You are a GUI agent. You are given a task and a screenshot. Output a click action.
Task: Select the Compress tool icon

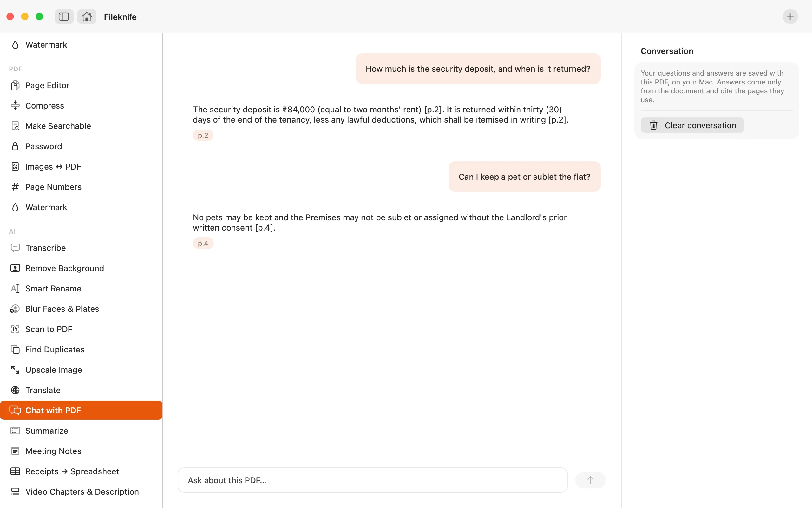15,105
